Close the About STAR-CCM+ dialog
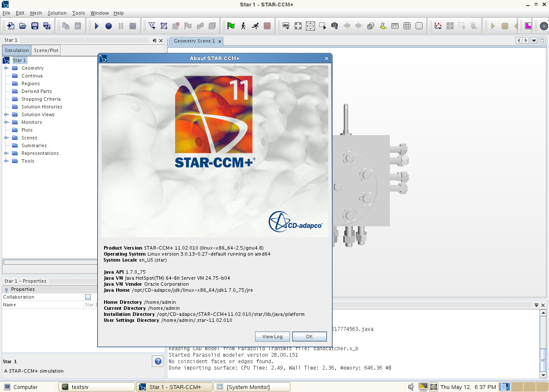 pyautogui.click(x=327, y=59)
